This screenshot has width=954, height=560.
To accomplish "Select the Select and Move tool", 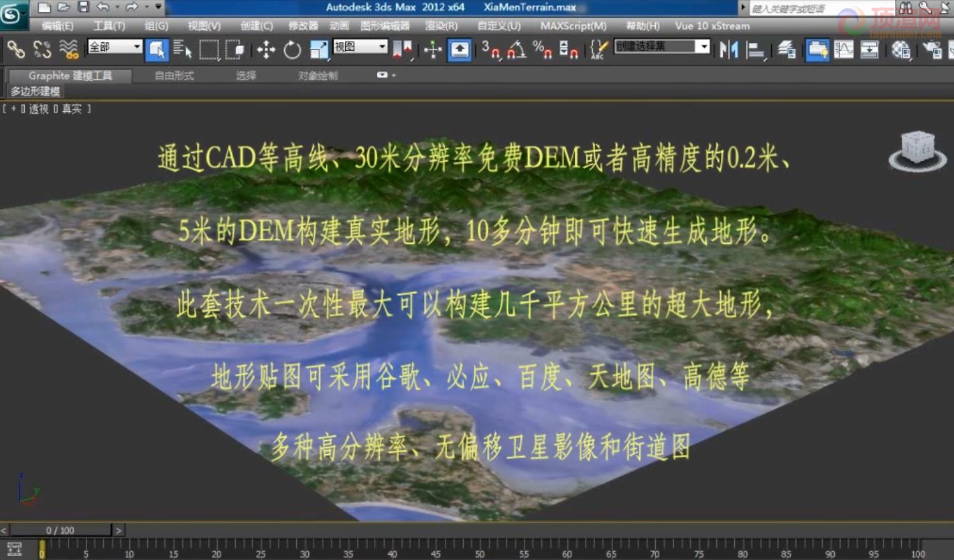I will (266, 50).
